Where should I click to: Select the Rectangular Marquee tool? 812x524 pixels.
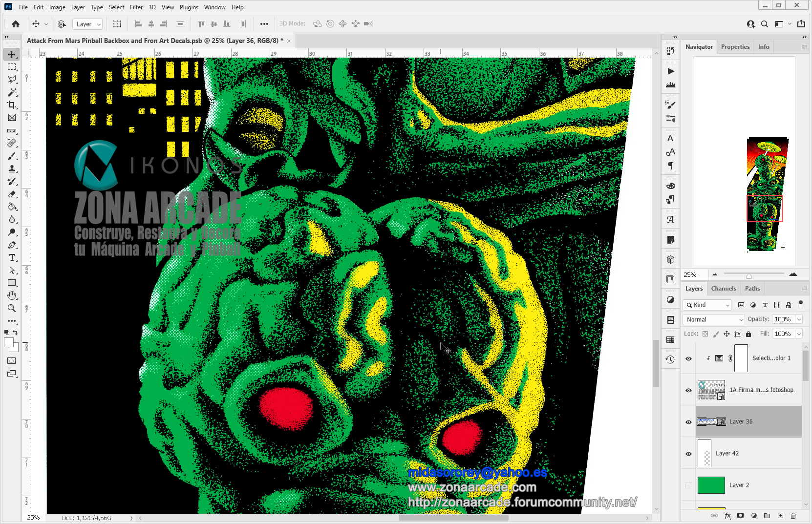tap(12, 67)
